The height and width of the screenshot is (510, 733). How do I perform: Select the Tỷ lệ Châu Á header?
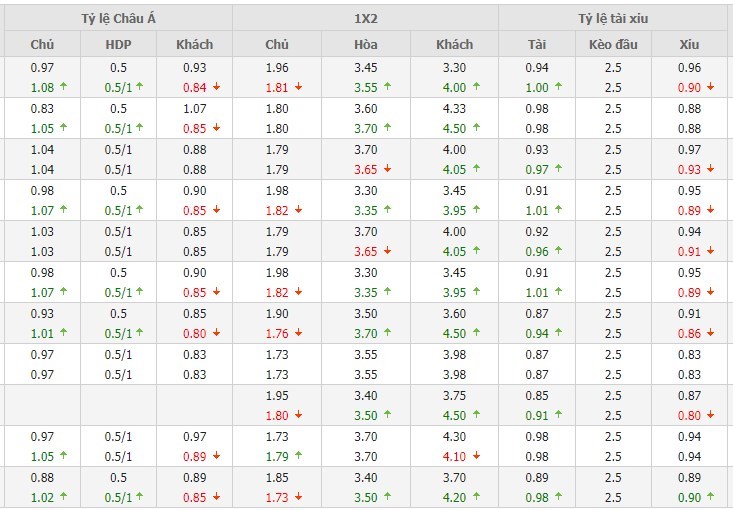[x=117, y=19]
